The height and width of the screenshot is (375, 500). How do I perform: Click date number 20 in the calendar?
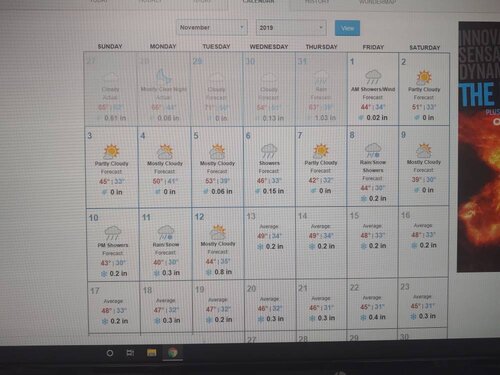[251, 289]
